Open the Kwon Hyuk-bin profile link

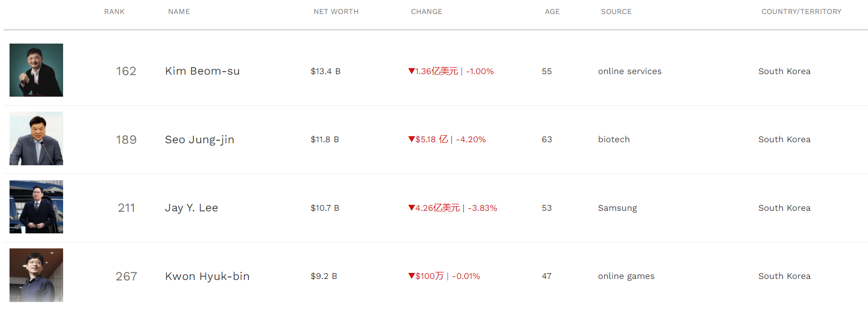coord(207,276)
